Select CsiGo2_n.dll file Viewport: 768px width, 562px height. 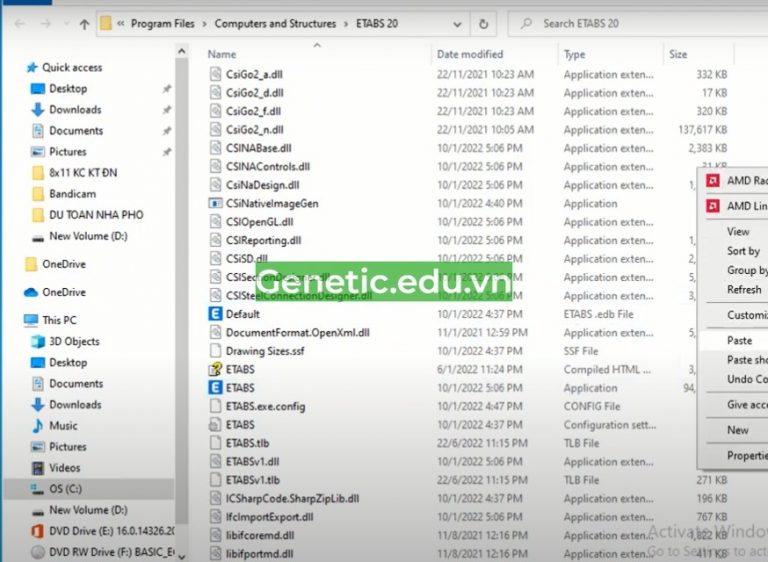(x=254, y=130)
